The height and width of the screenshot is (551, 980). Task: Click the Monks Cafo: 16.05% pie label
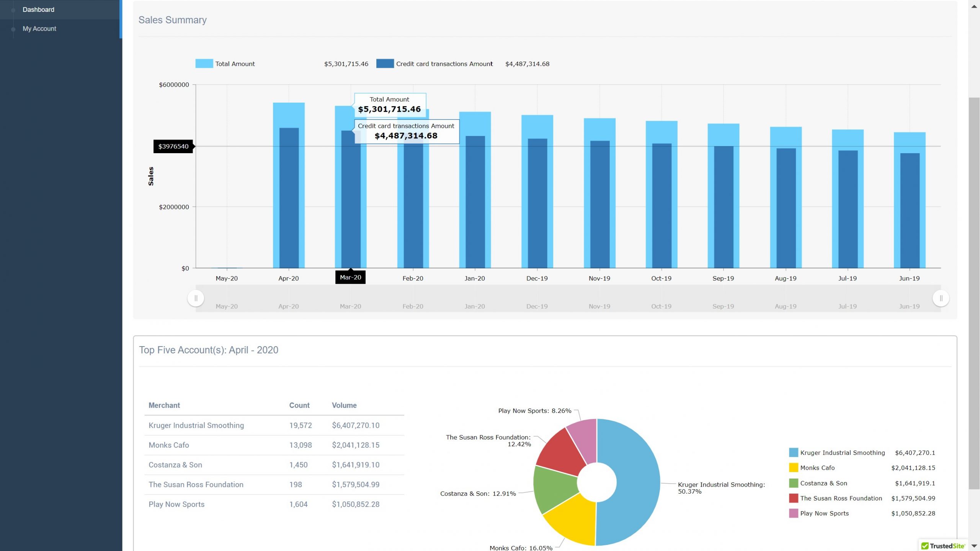tap(521, 548)
